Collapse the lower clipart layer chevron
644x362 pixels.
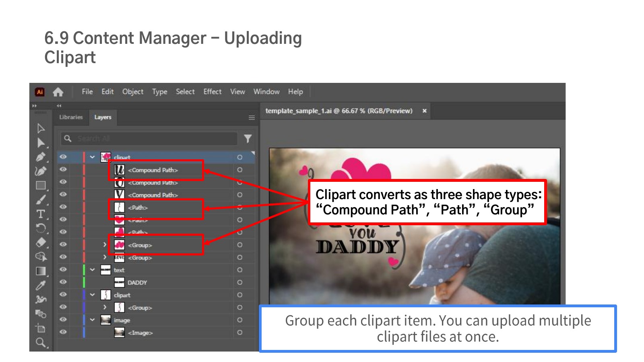pyautogui.click(x=92, y=295)
